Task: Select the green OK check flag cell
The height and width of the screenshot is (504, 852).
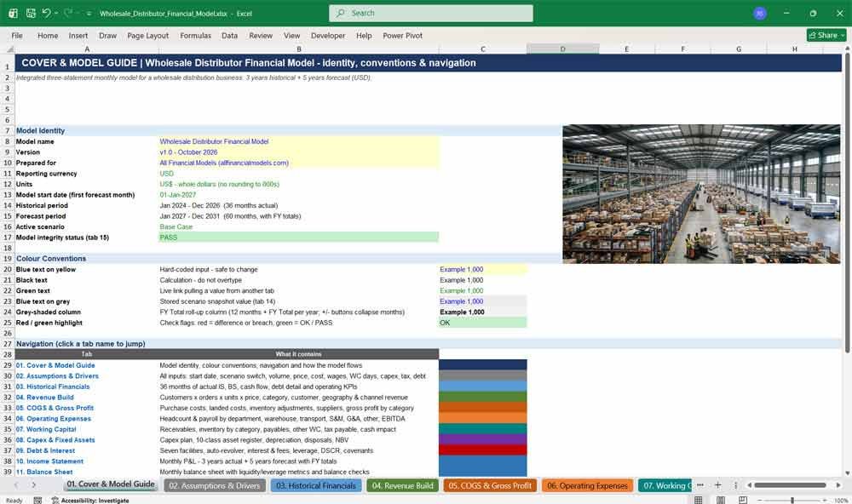Action: point(483,323)
